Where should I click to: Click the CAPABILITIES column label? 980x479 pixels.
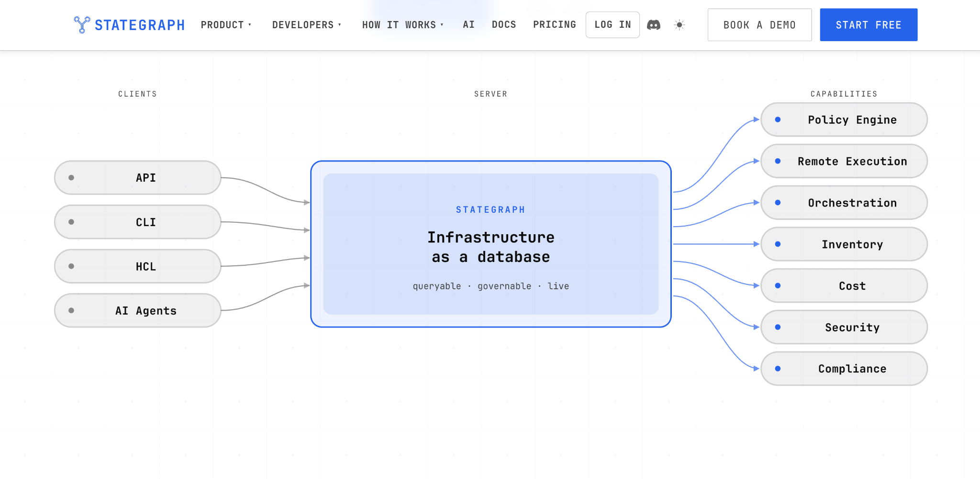tap(844, 94)
